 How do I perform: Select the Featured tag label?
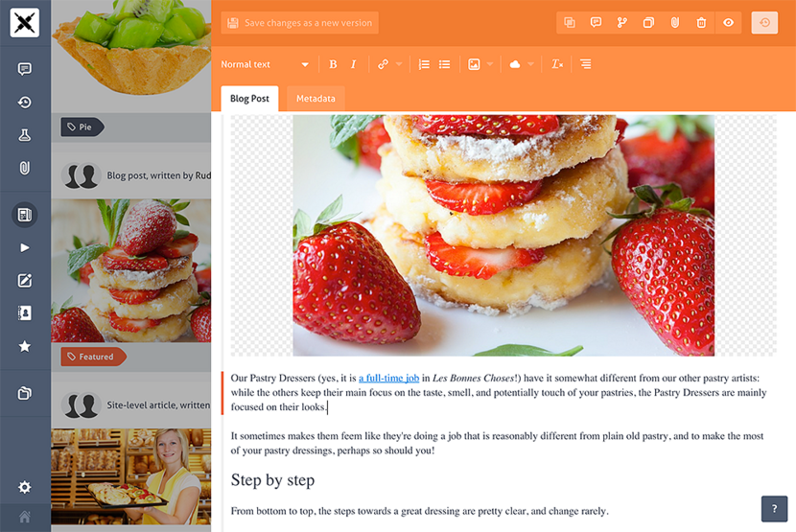93,357
